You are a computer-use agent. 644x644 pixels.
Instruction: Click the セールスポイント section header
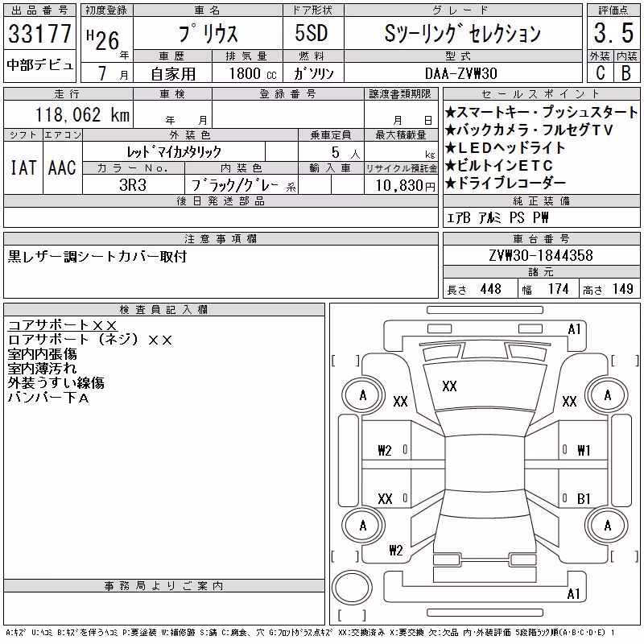click(541, 94)
